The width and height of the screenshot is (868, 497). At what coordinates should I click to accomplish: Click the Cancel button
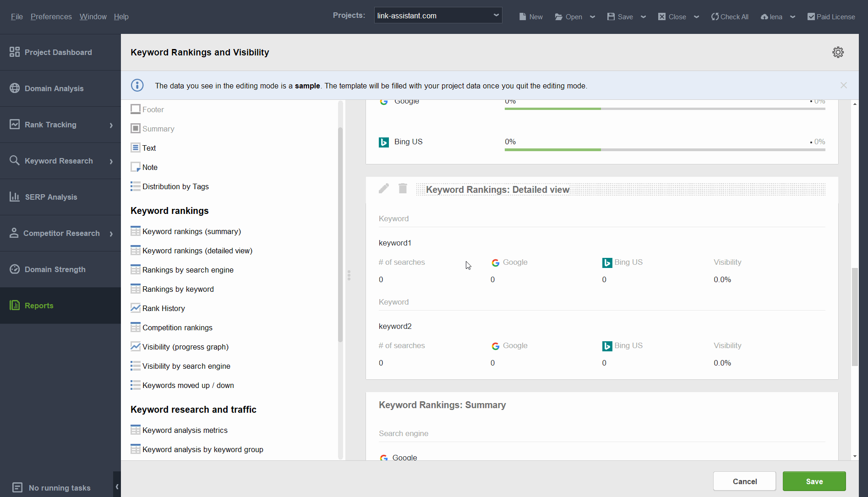[x=744, y=481]
